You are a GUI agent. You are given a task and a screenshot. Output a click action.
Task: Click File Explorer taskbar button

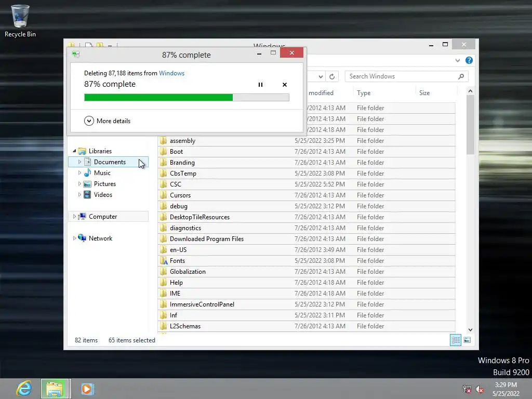click(x=55, y=389)
